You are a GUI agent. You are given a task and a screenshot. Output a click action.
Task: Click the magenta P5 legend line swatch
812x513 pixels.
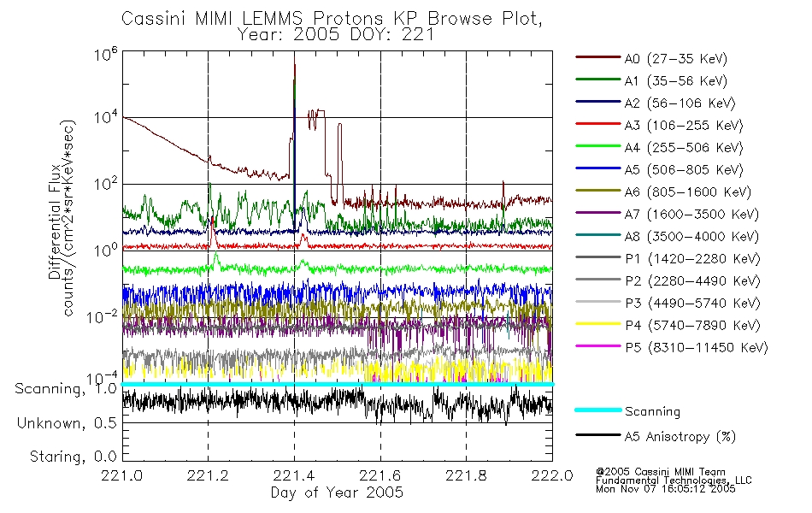tap(598, 345)
